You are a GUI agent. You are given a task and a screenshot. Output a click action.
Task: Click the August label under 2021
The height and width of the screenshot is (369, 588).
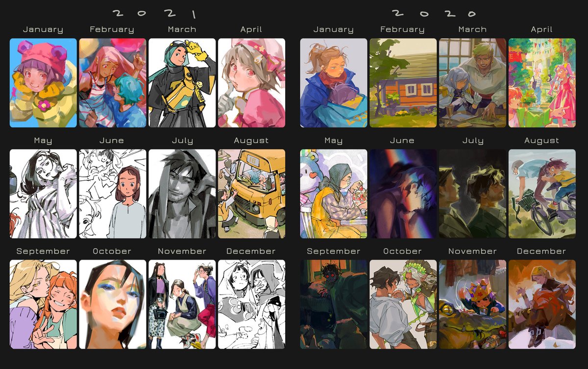point(251,141)
